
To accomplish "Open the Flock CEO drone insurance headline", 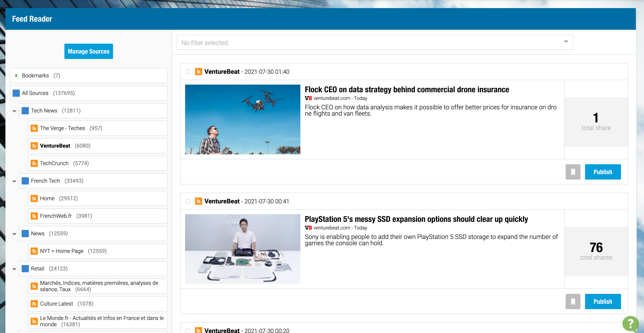I will 407,90.
